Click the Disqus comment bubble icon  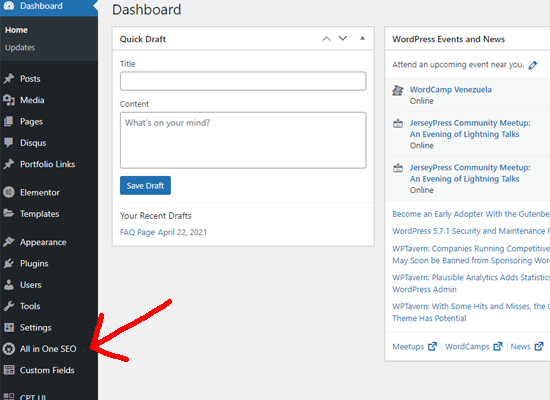point(8,143)
